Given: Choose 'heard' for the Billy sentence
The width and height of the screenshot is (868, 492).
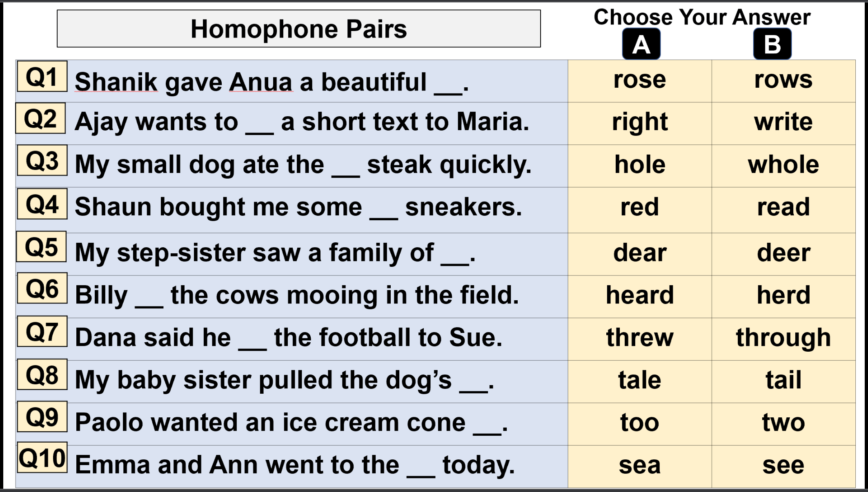Looking at the screenshot, I should pyautogui.click(x=640, y=295).
